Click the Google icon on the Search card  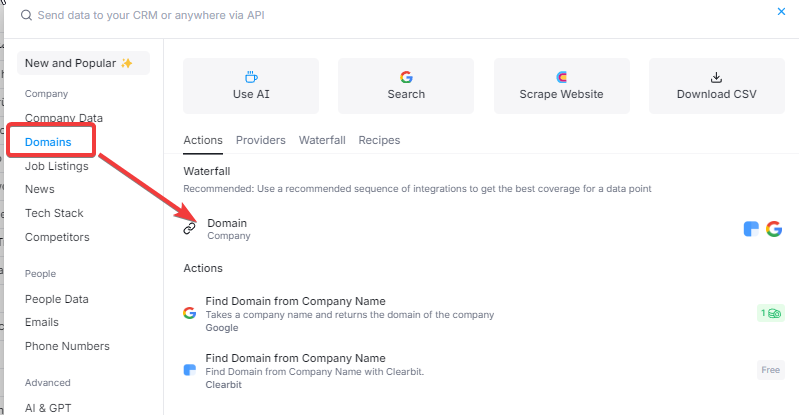click(x=406, y=77)
